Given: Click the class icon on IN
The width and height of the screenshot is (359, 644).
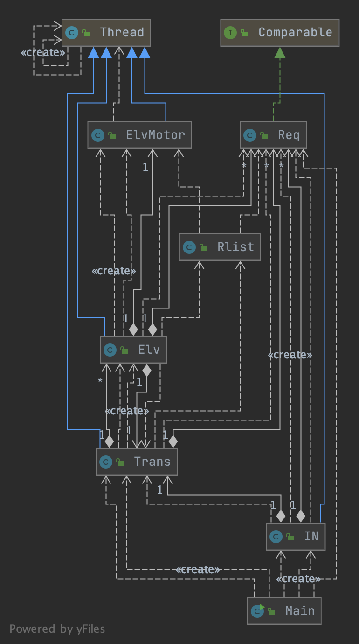Looking at the screenshot, I should [276, 537].
